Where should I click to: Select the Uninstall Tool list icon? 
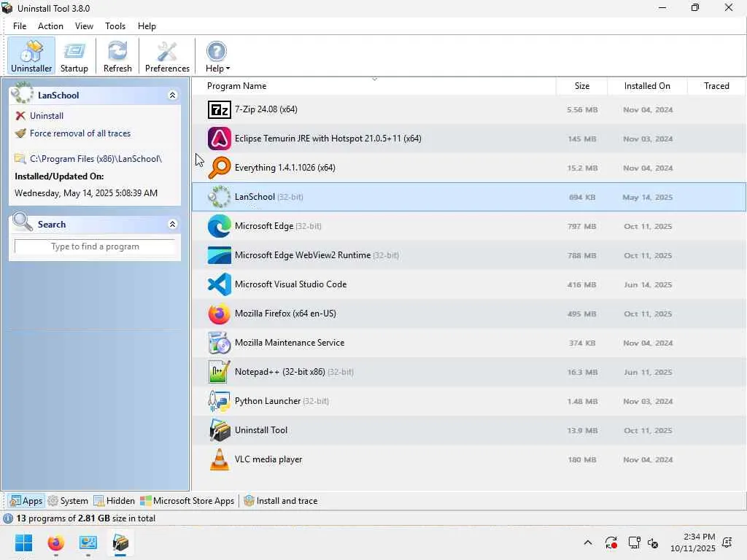[219, 430]
